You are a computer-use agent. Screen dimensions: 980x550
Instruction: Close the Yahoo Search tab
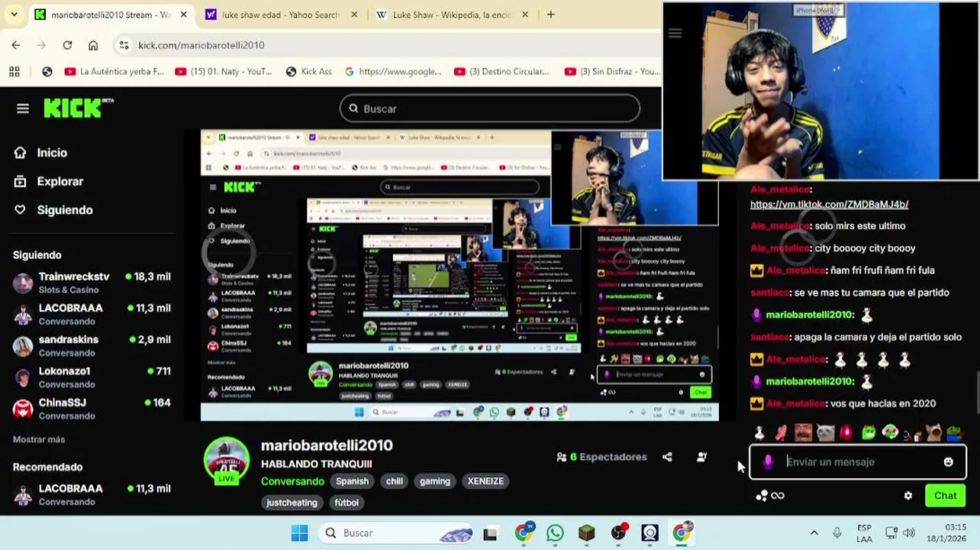354,15
